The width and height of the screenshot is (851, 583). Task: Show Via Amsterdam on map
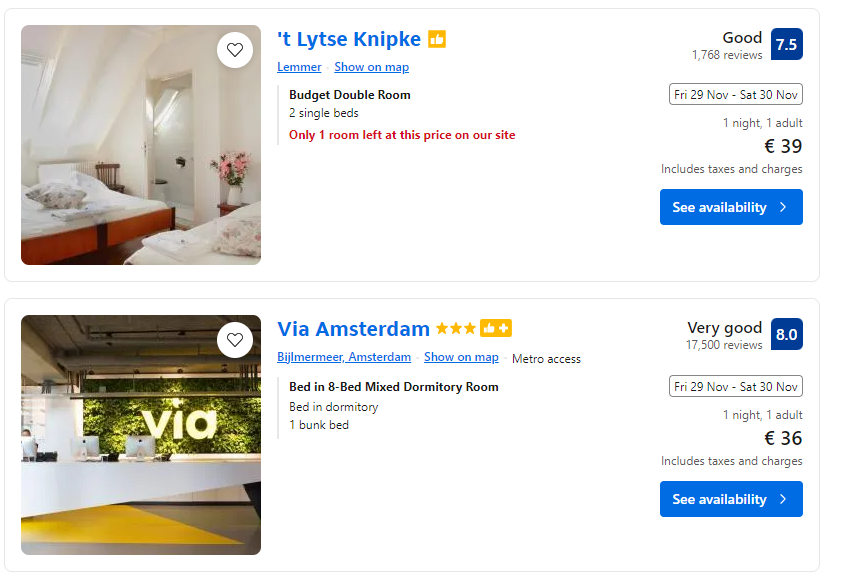coord(461,357)
